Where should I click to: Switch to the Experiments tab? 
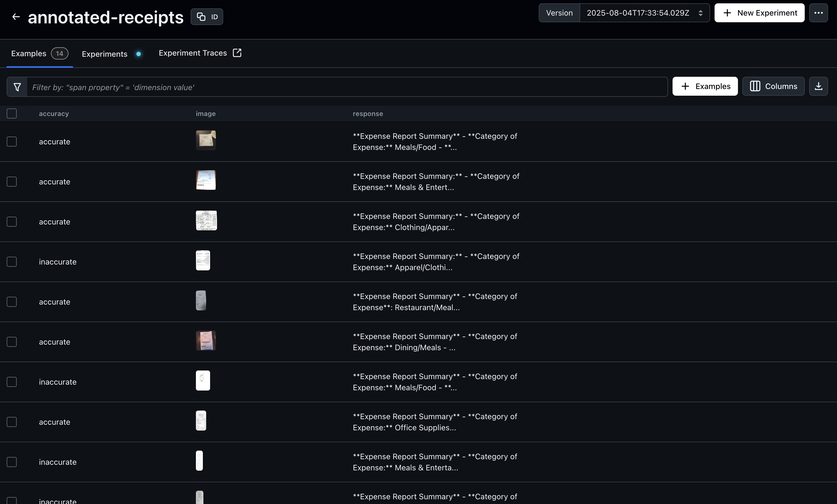tap(105, 54)
